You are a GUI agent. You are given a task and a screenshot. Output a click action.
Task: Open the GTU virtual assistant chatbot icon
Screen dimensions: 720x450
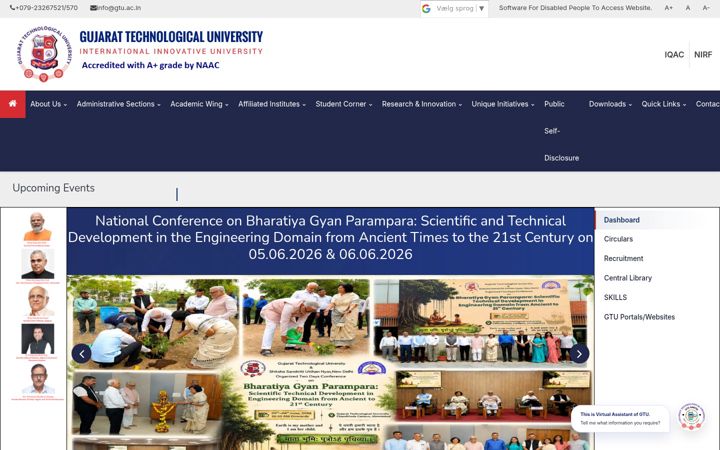(692, 416)
